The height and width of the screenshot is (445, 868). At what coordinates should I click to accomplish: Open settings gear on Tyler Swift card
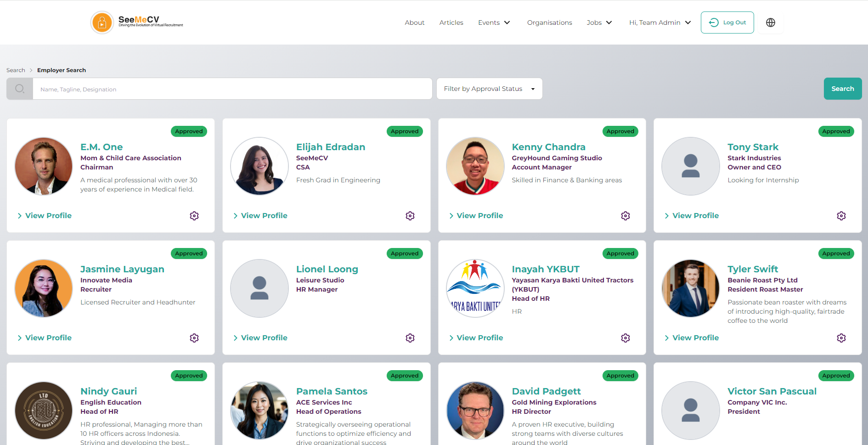coord(841,338)
